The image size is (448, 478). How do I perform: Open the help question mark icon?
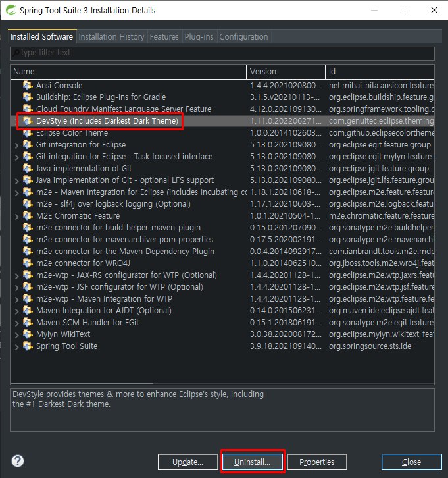pyautogui.click(x=18, y=461)
